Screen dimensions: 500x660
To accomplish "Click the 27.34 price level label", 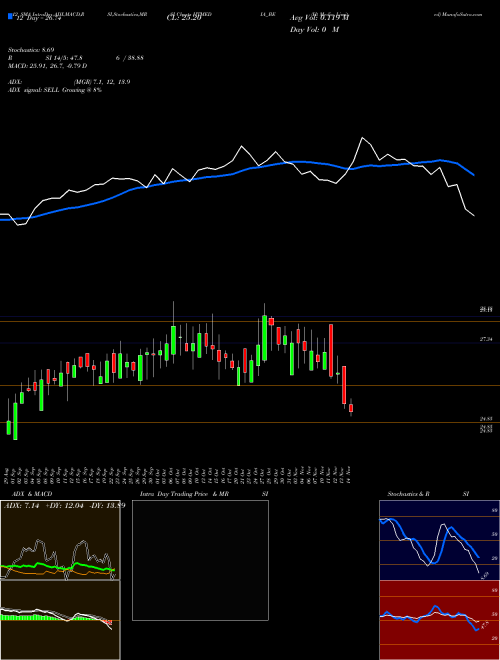I will point(486,339).
